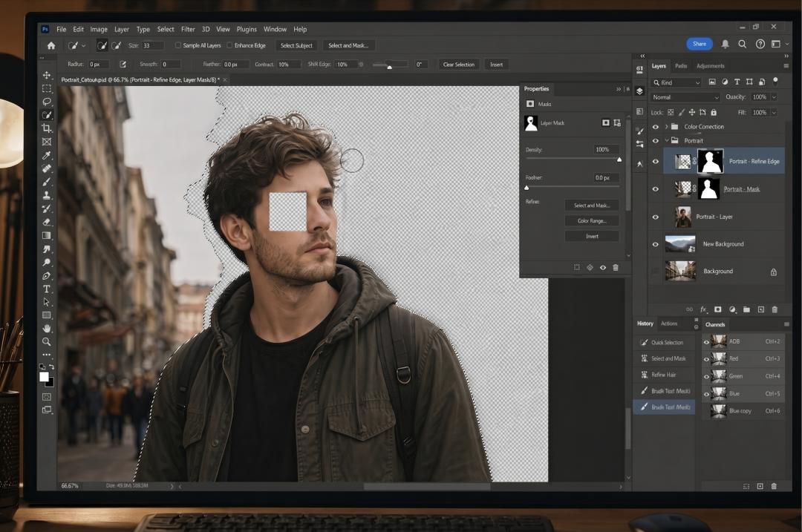
Task: Click the Invert button in Properties
Action: click(592, 236)
